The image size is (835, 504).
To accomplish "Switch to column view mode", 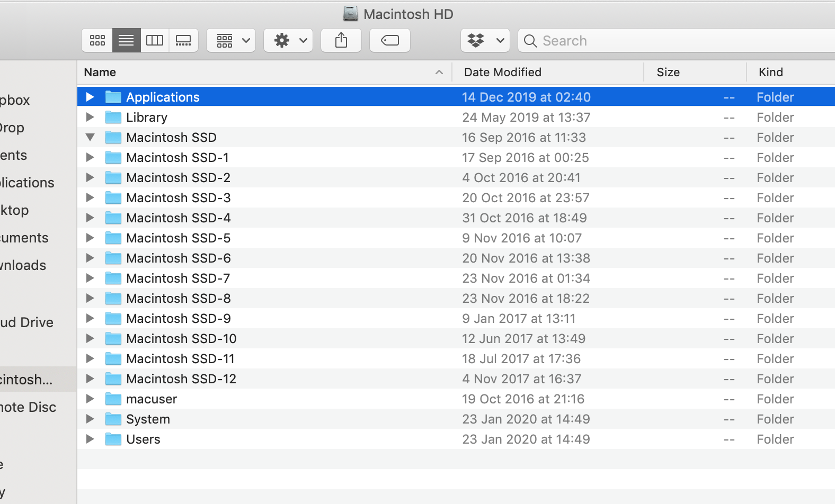I will pyautogui.click(x=155, y=40).
